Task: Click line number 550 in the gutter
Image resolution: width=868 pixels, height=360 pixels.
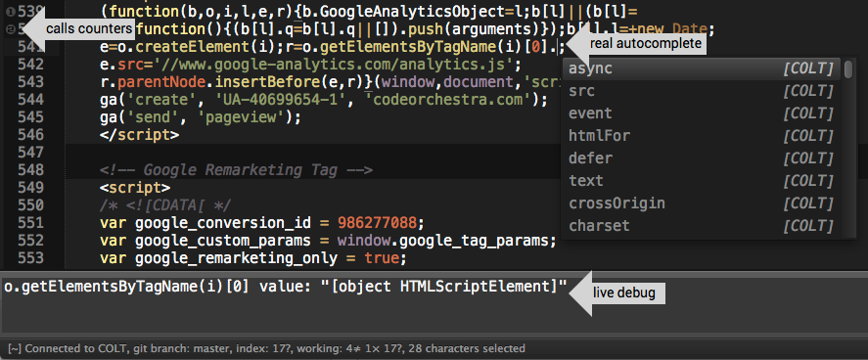Action: (30, 205)
